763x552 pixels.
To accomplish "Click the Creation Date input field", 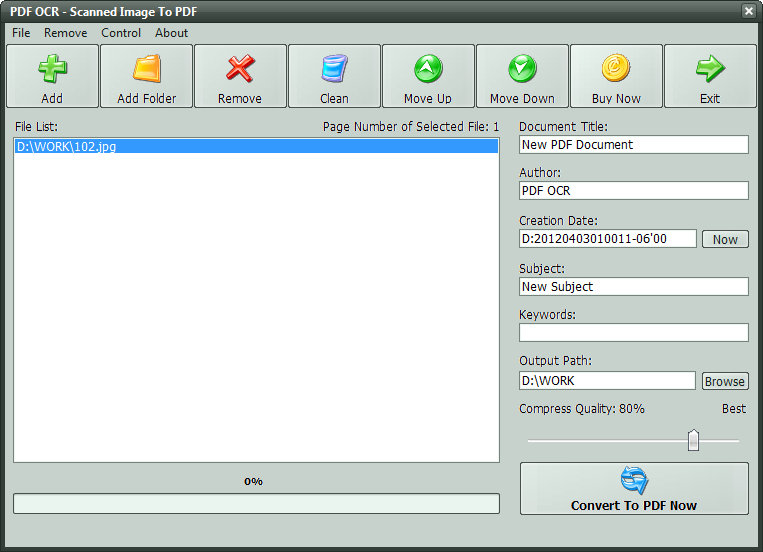I will (608, 239).
